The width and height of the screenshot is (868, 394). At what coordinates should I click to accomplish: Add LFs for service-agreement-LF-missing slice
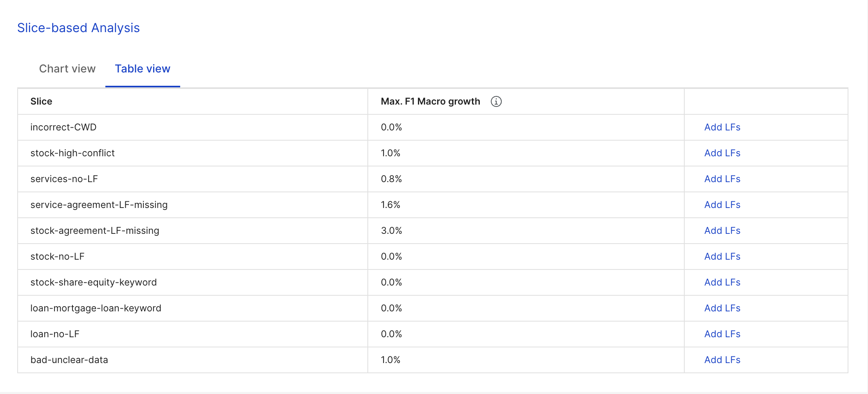coord(722,205)
